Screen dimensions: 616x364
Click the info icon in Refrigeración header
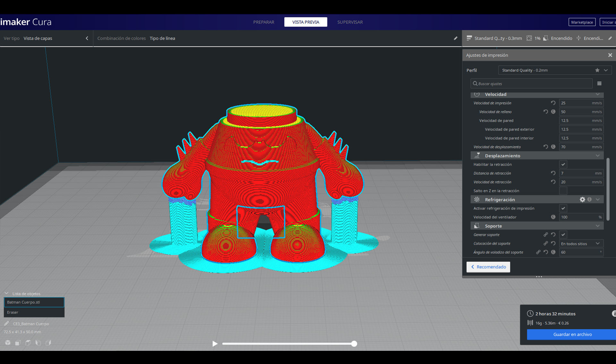tap(589, 199)
